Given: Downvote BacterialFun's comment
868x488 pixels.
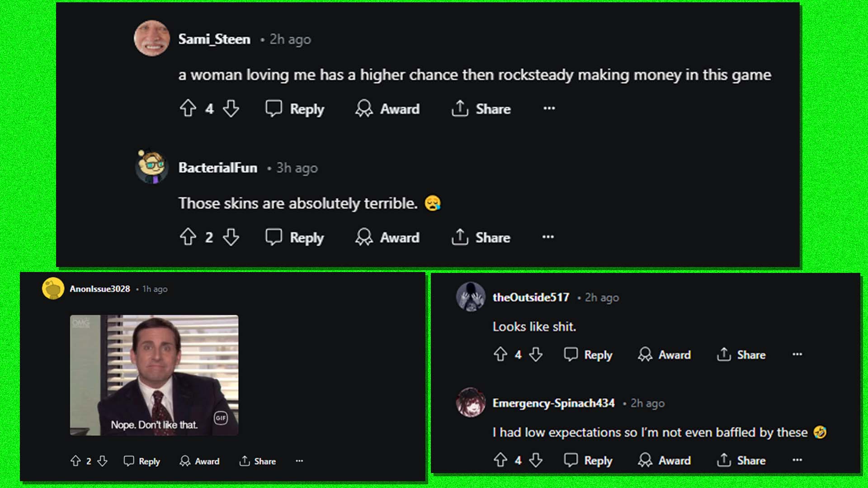Looking at the screenshot, I should tap(231, 237).
